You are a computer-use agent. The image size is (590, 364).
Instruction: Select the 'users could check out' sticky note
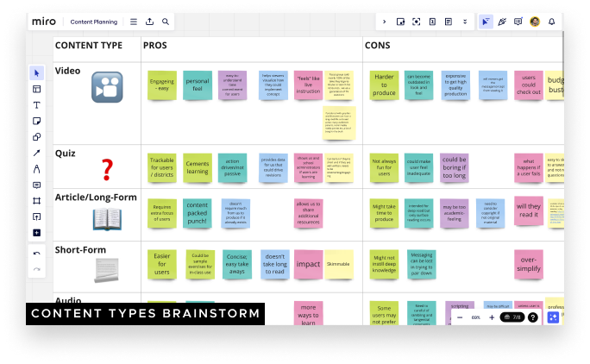click(x=529, y=85)
